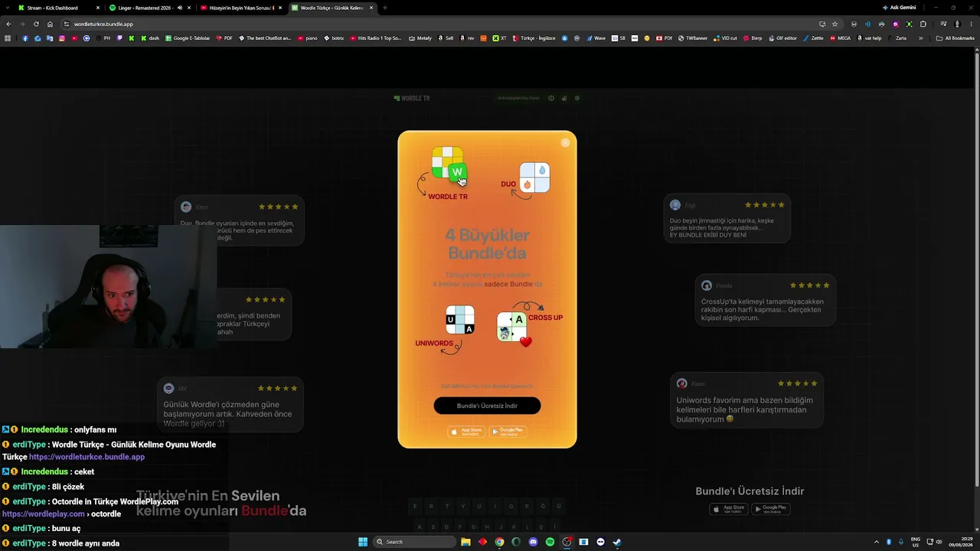Open Chrome three-dot menu

970,24
